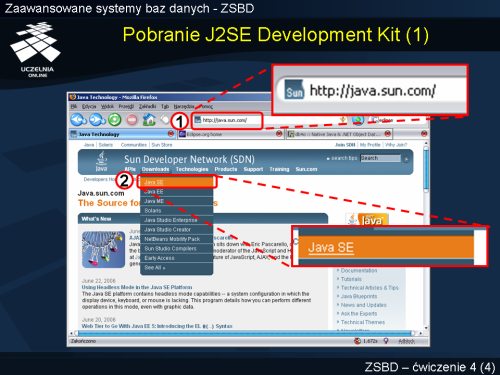Viewport: 500px width, 375px height.
Task: Click the Firefox Back arrow button
Action: tap(78, 120)
